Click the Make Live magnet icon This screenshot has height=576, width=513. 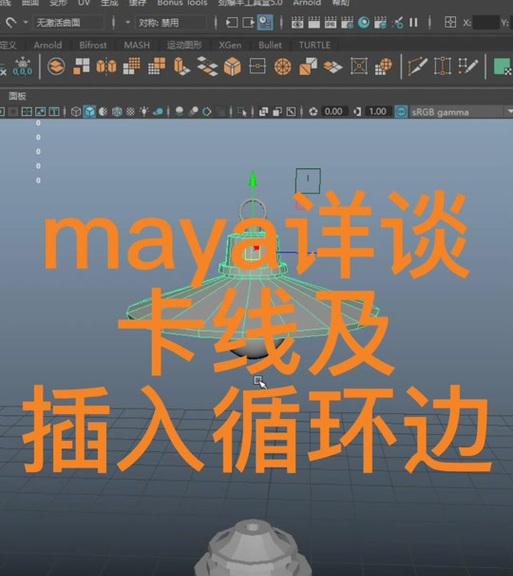pyautogui.click(x=11, y=23)
